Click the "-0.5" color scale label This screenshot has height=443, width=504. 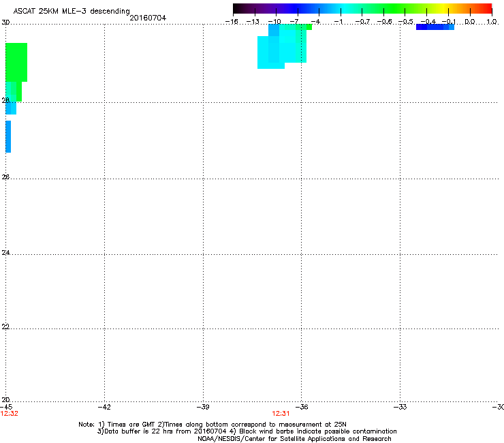[406, 22]
